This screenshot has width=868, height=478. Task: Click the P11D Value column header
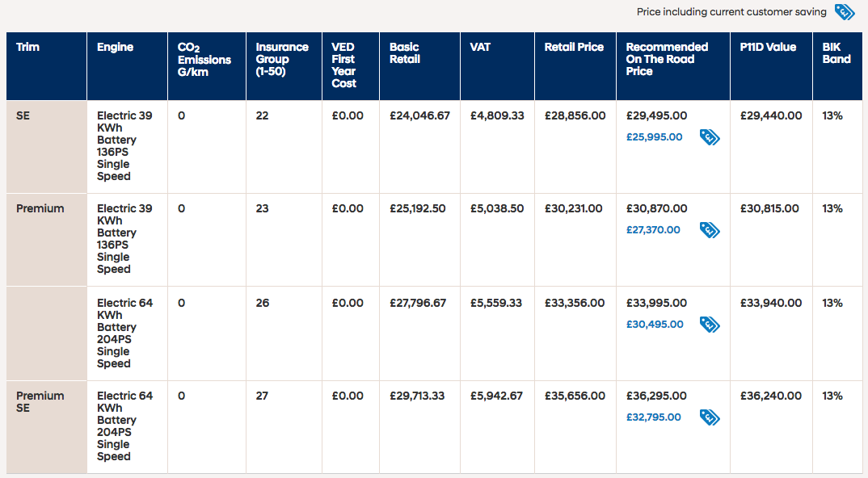(x=768, y=48)
